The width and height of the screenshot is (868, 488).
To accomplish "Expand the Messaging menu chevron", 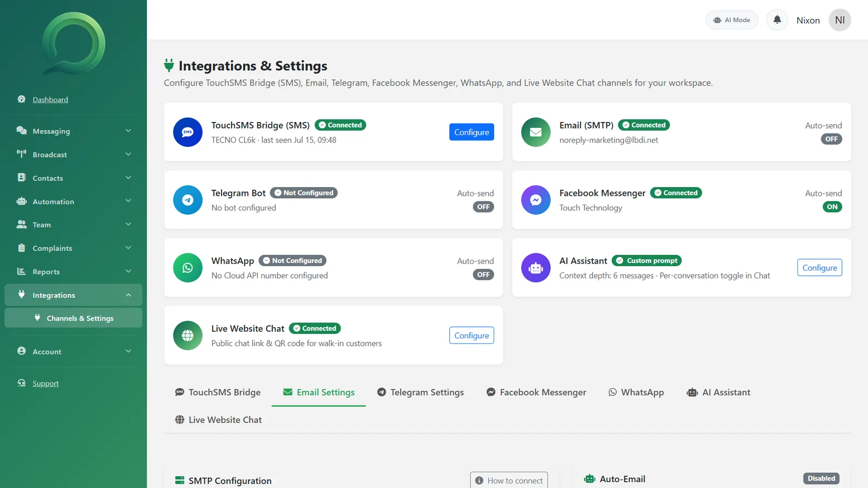I will point(129,131).
